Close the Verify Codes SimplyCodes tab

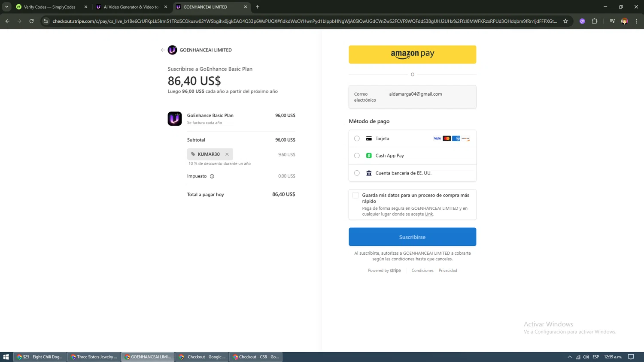point(86,7)
